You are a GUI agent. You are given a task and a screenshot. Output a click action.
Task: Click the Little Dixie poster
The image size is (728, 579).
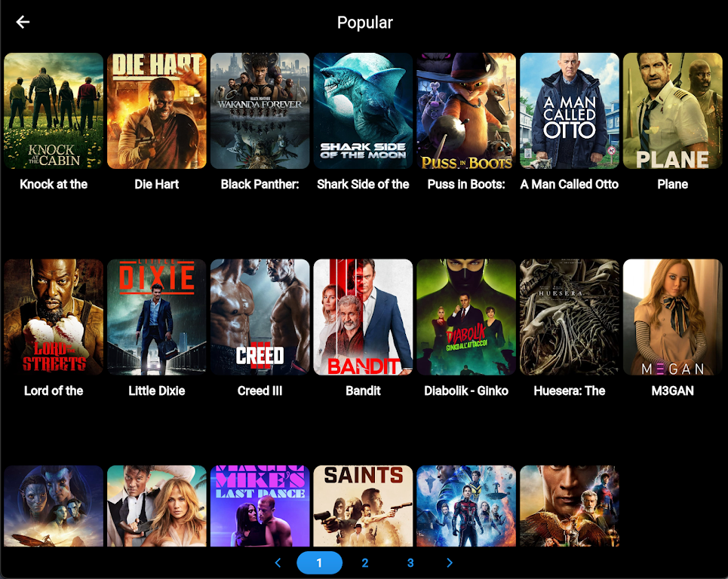pyautogui.click(x=157, y=317)
